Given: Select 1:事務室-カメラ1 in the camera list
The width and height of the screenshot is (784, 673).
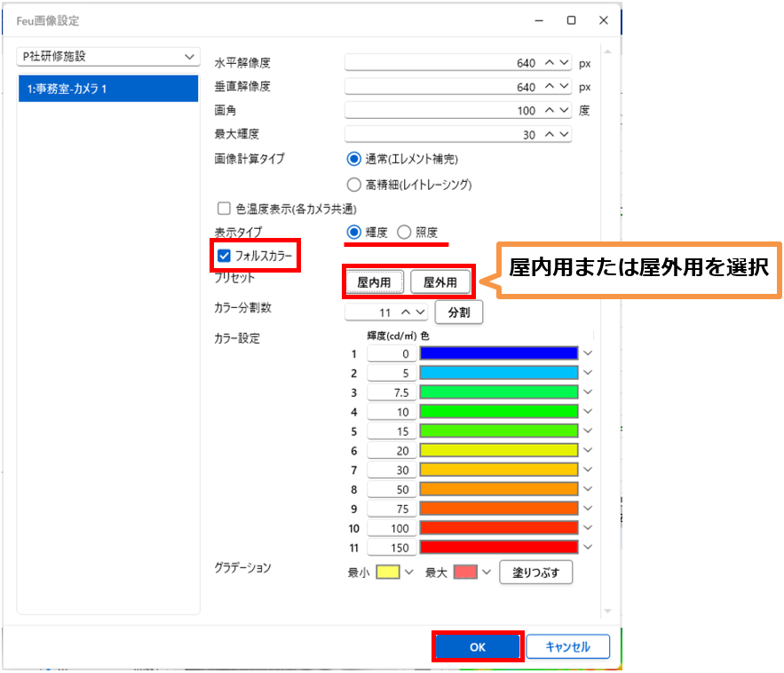Looking at the screenshot, I should coord(108,89).
